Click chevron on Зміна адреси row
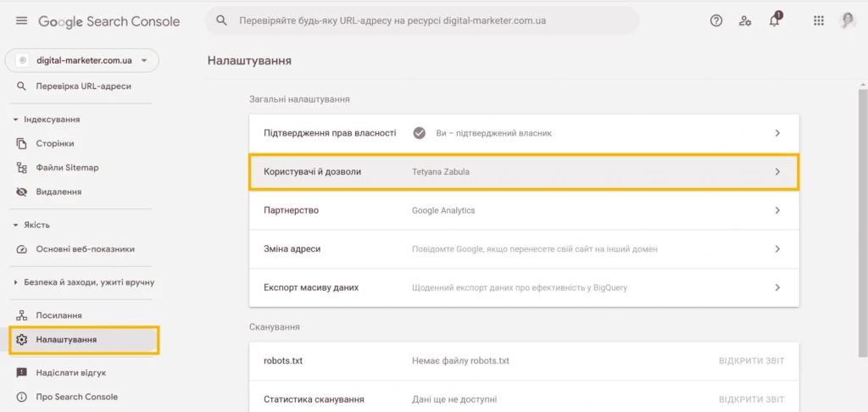The image size is (868, 412). coord(777,249)
